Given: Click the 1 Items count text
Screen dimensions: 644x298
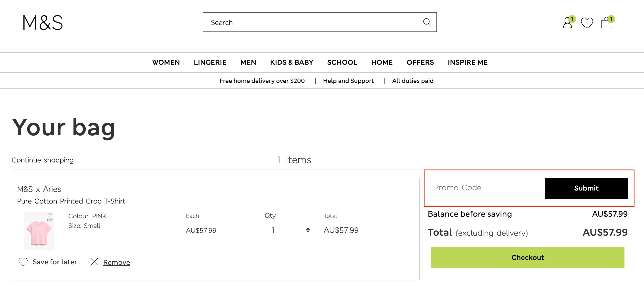Looking at the screenshot, I should pyautogui.click(x=294, y=160).
